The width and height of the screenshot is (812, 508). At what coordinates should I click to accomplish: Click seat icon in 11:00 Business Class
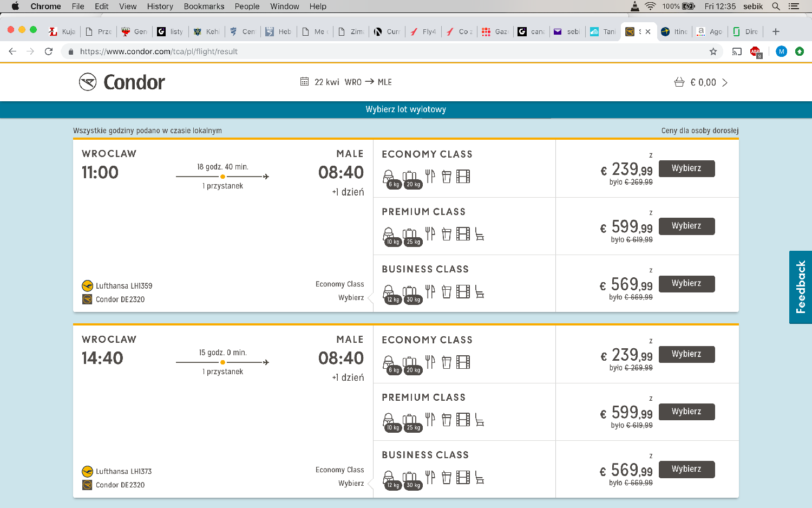click(x=480, y=292)
